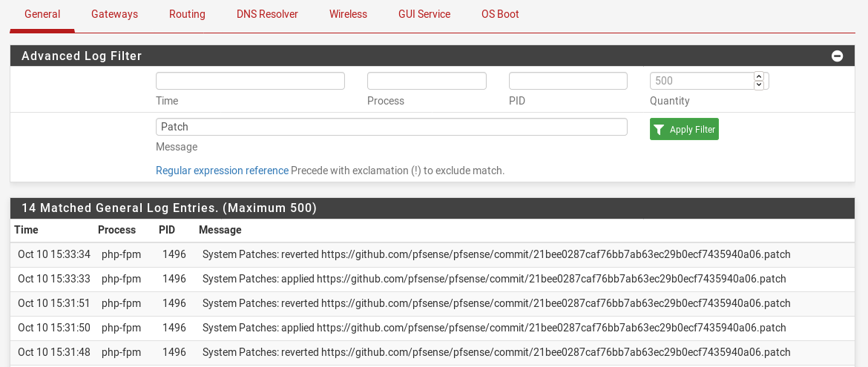Decrease Quantity with the down stepper arrow

click(758, 85)
